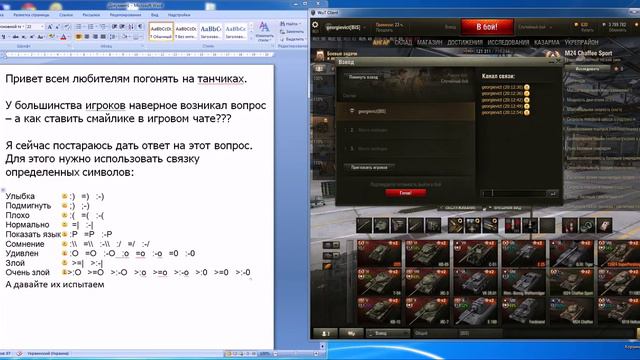Open 'Вид' ribbon tab in Word
Viewport: 640px width, 360px height.
click(x=155, y=15)
